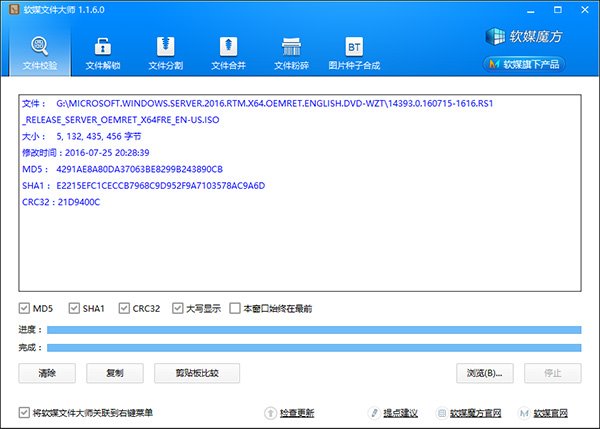Screen dimensions: 600x429
Task: Toggle 将软媒文件大师关联到右键菜单 checkbox
Action: (x=24, y=413)
